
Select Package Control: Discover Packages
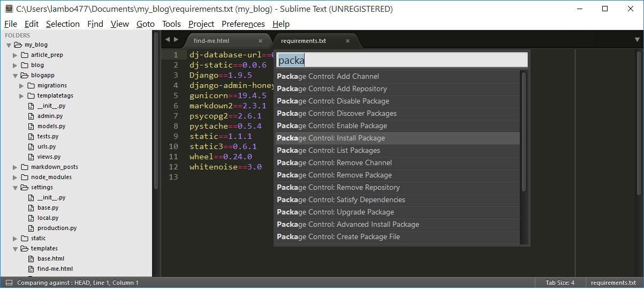pyautogui.click(x=397, y=113)
